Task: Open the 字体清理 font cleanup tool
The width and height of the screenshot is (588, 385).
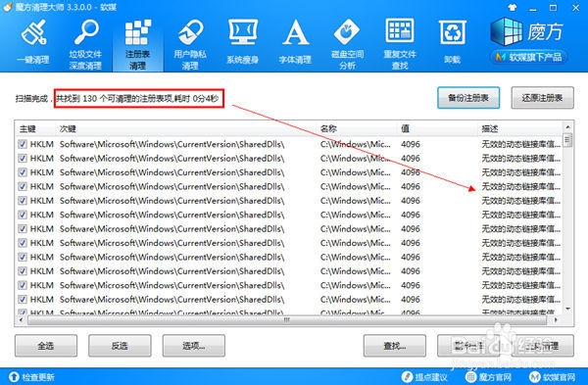Action: 295,42
